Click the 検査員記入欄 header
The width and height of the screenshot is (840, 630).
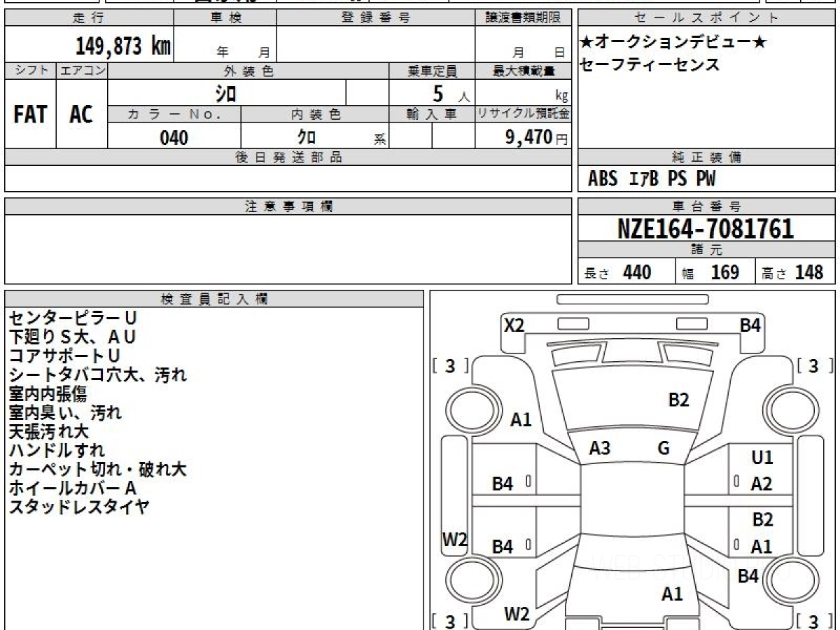click(x=214, y=298)
